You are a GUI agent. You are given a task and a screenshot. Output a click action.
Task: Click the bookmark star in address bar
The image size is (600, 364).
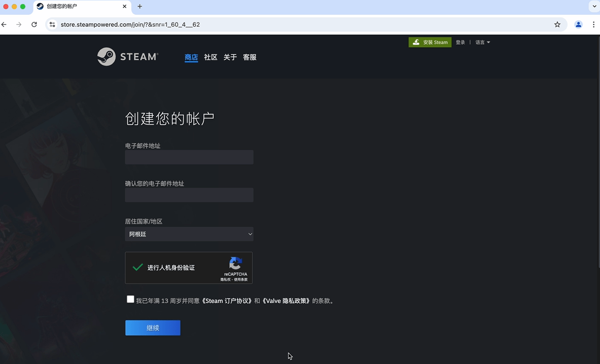(557, 24)
